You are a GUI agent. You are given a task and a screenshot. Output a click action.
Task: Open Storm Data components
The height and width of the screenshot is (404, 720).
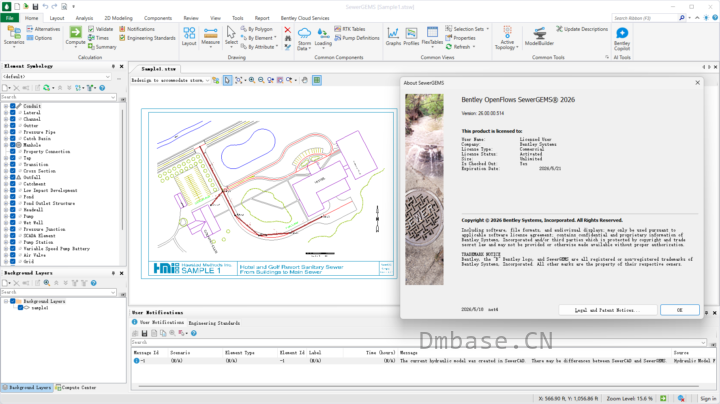(x=304, y=38)
